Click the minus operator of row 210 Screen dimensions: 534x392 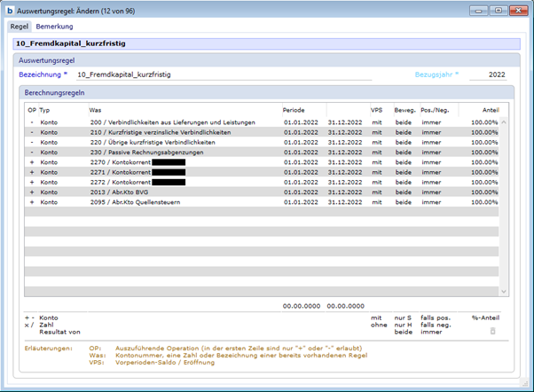point(32,132)
